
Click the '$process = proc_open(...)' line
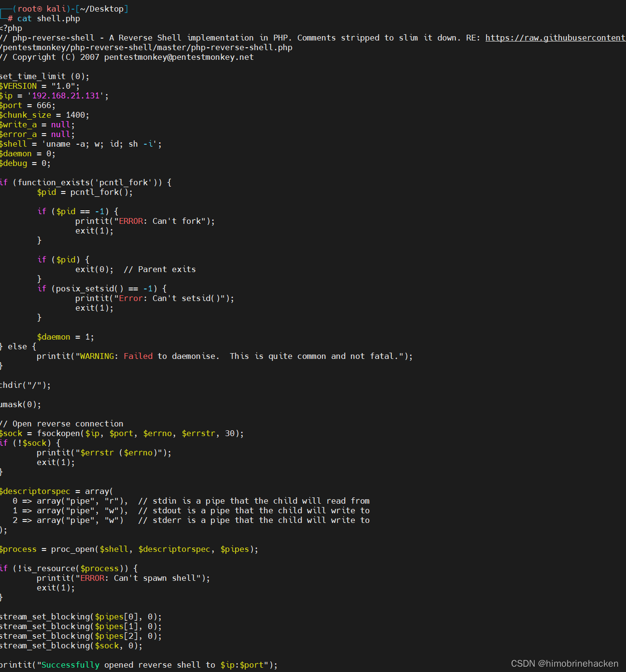[x=129, y=549]
